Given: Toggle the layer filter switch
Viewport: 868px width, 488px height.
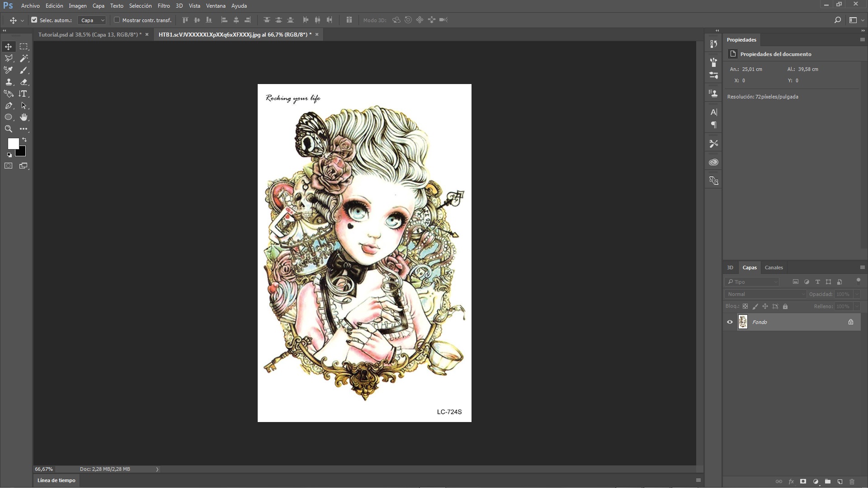Looking at the screenshot, I should pos(859,281).
